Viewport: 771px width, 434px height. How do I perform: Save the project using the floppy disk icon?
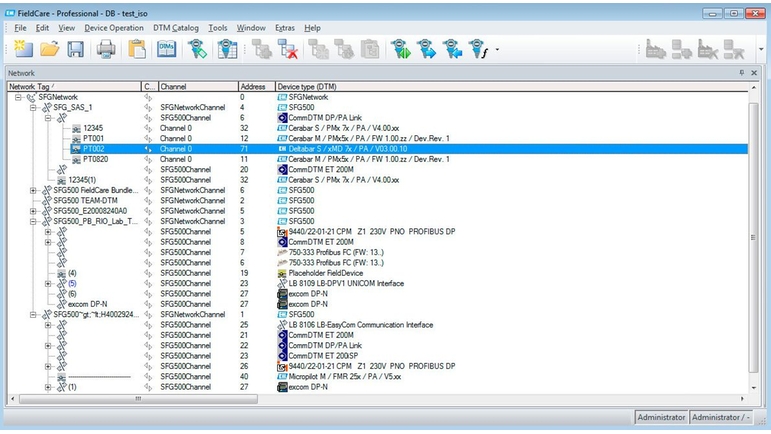(x=75, y=49)
